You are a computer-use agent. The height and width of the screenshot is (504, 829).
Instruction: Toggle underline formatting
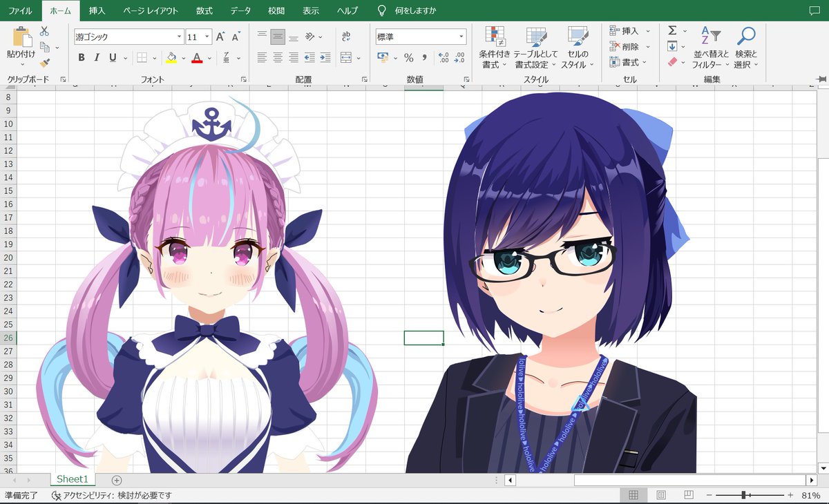coord(113,57)
